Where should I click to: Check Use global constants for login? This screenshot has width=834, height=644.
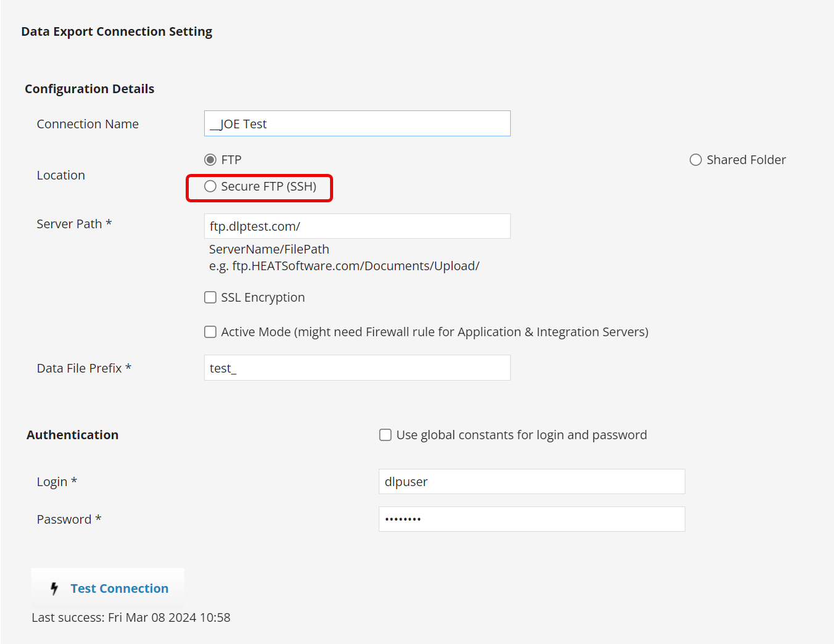tap(386, 435)
